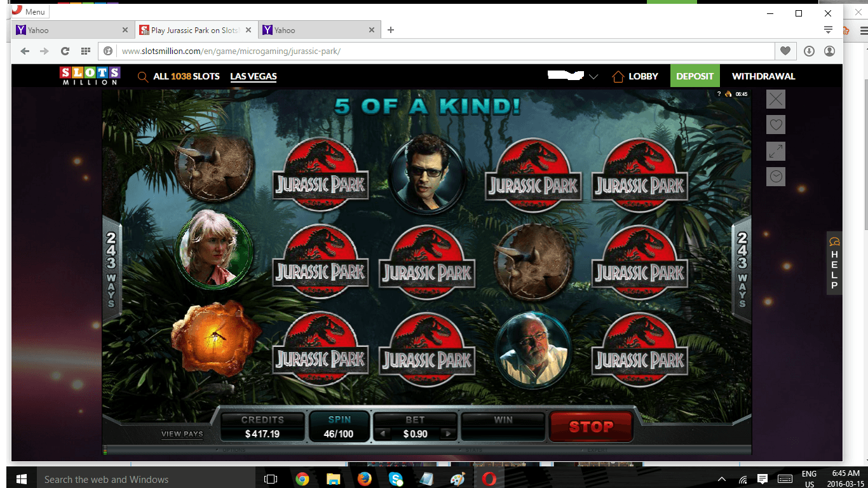Screen dimensions: 868x488
Task: Close the game with the grey X icon
Action: tap(776, 98)
